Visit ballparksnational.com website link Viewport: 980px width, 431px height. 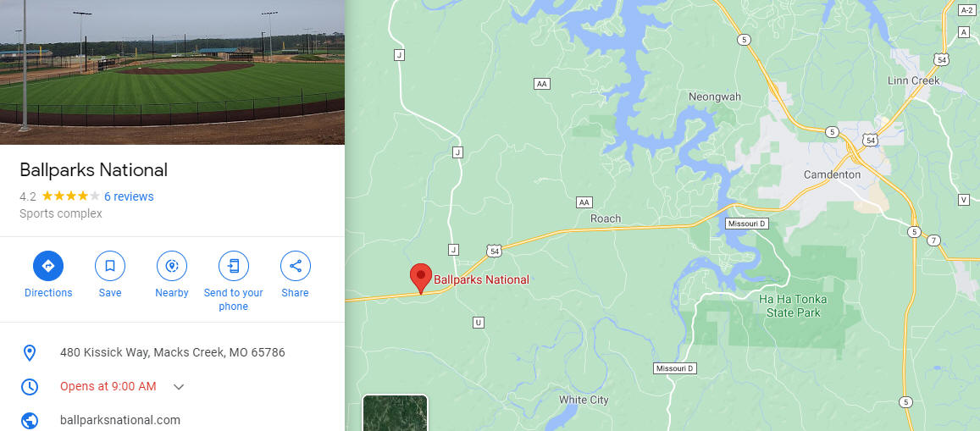(x=120, y=420)
